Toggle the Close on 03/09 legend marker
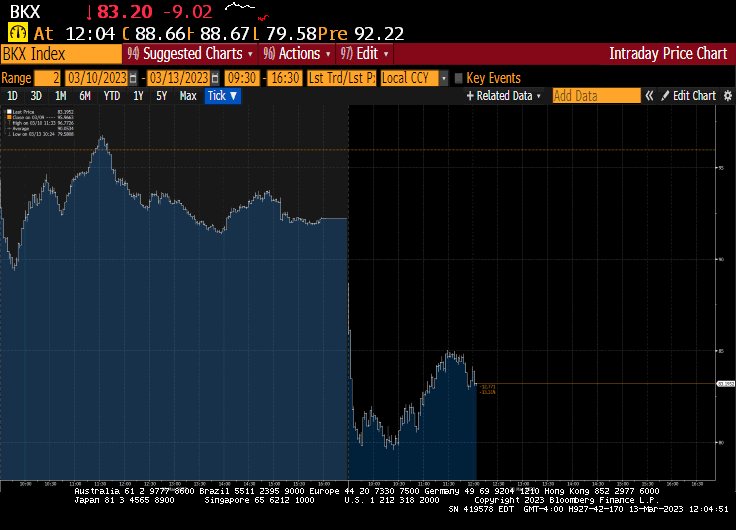The height and width of the screenshot is (530, 736). pyautogui.click(x=7, y=118)
